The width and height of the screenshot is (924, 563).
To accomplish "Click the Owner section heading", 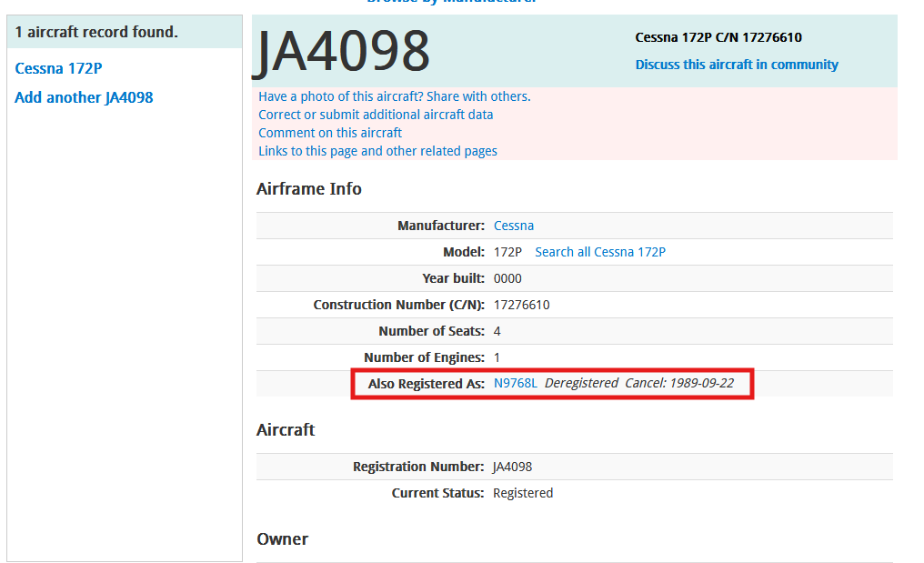I will click(282, 539).
